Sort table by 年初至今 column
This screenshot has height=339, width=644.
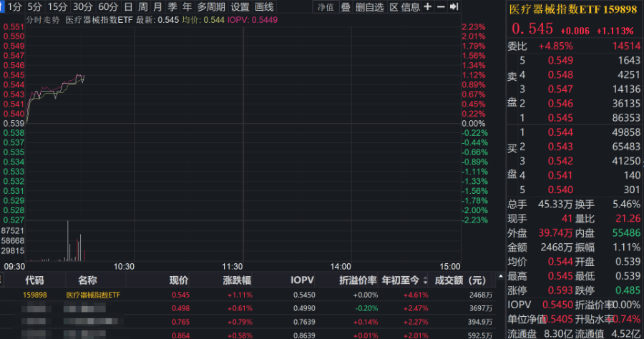(405, 280)
